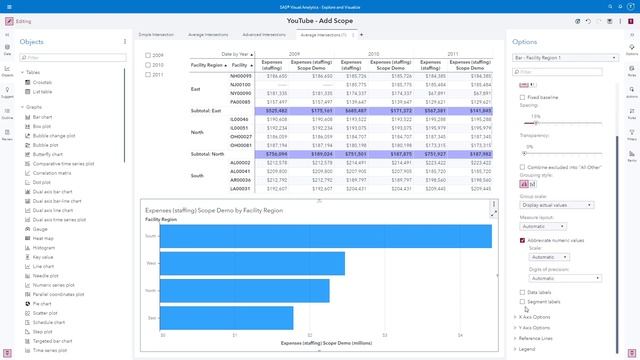Click the pink icon at bottom-left corner
Screen dimensions: 640x360
coord(7,353)
